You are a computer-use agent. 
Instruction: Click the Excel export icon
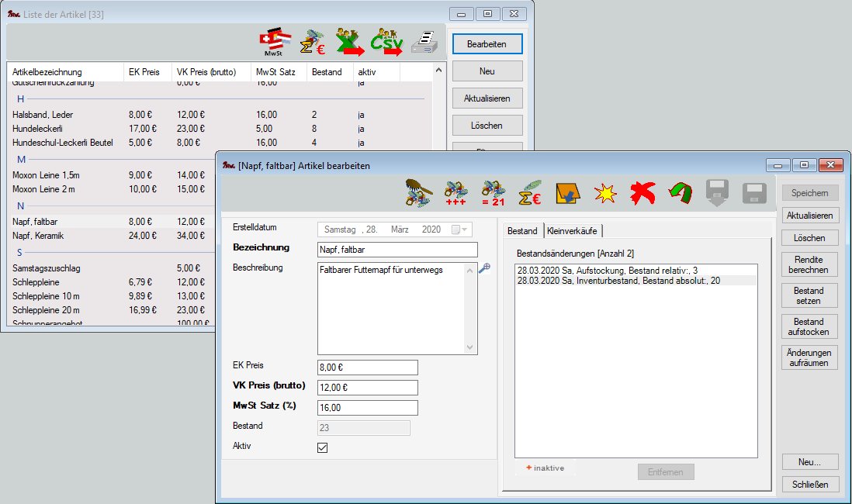click(x=352, y=43)
